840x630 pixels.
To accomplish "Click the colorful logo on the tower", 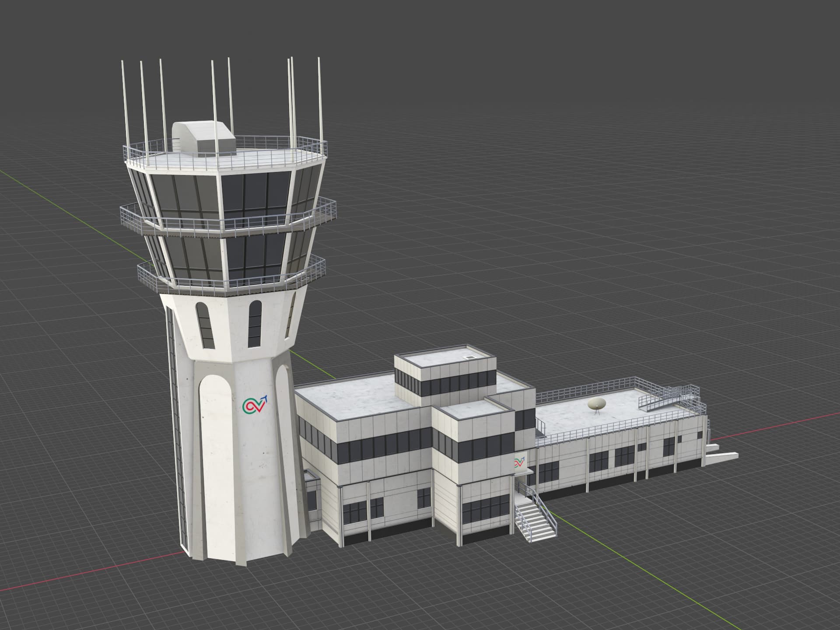I will (x=255, y=404).
